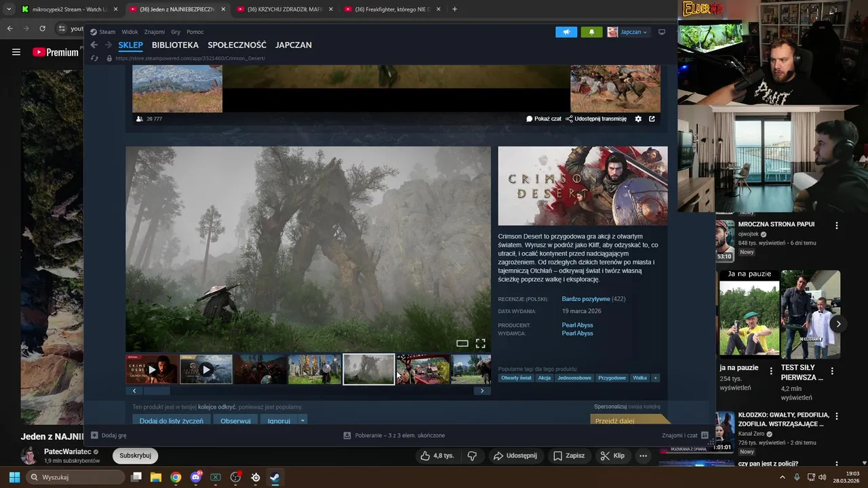Click Pokaż czat on the broadcast
Image resolution: width=868 pixels, height=488 pixels.
[x=544, y=119]
